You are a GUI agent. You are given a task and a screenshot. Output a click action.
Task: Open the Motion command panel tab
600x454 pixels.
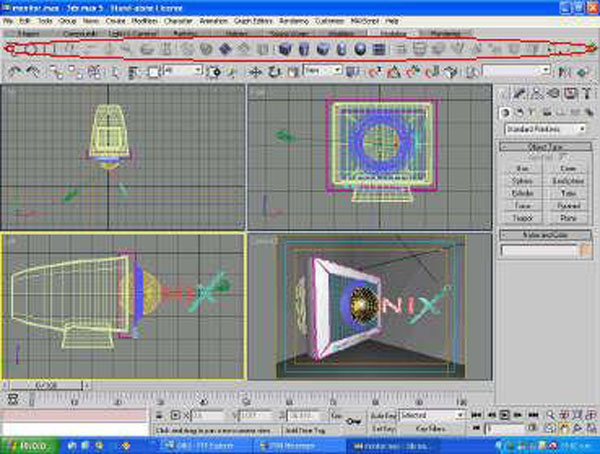(x=554, y=93)
